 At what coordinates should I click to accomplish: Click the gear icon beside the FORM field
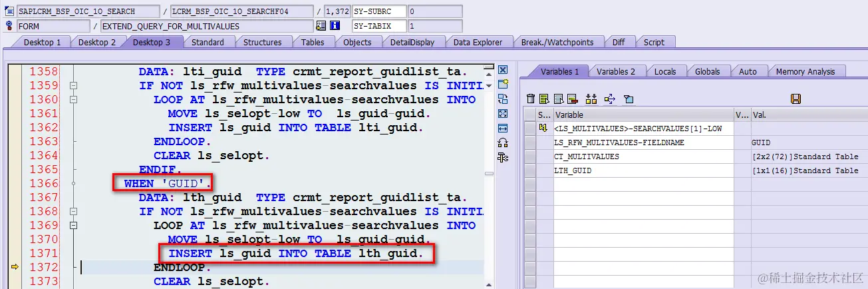click(x=9, y=26)
